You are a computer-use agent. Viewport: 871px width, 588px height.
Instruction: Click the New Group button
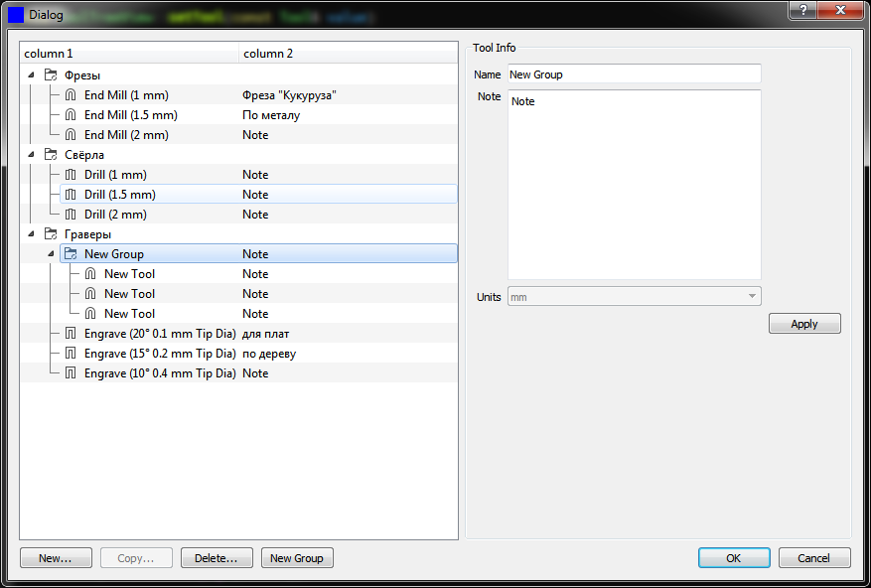coord(297,558)
